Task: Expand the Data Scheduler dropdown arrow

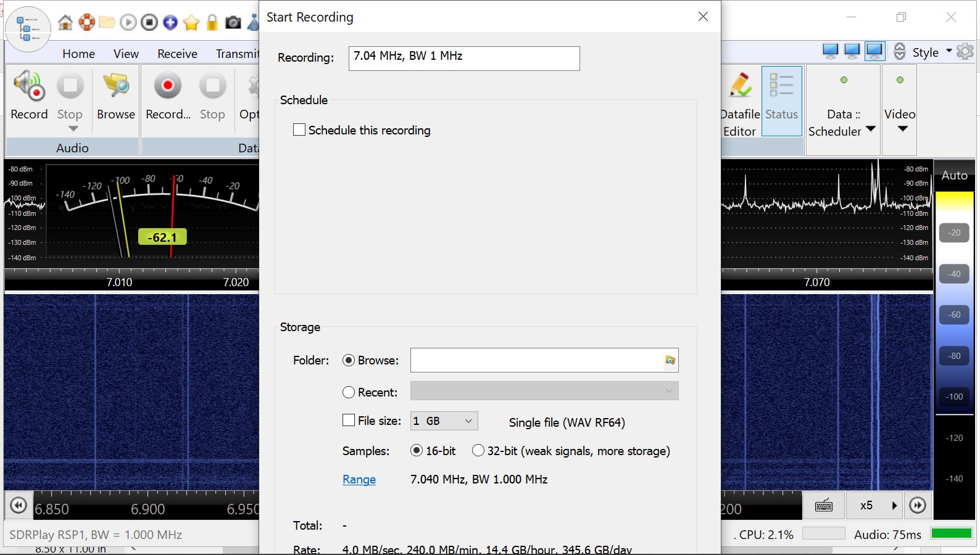Action: pyautogui.click(x=871, y=129)
